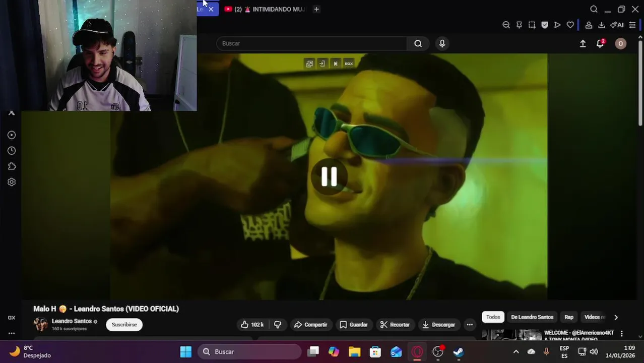The image size is (644, 363).
Task: Click the zoom-out magnifier icon in address bar
Action: pyautogui.click(x=506, y=25)
